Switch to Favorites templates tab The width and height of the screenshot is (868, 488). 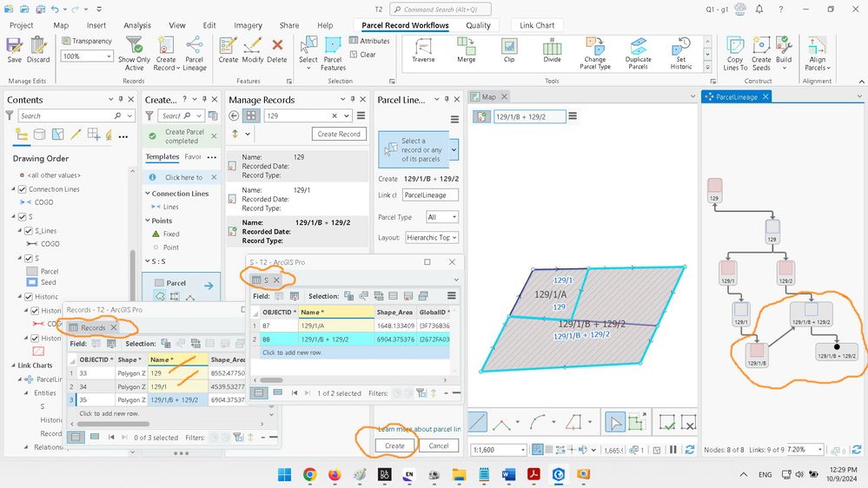193,157
